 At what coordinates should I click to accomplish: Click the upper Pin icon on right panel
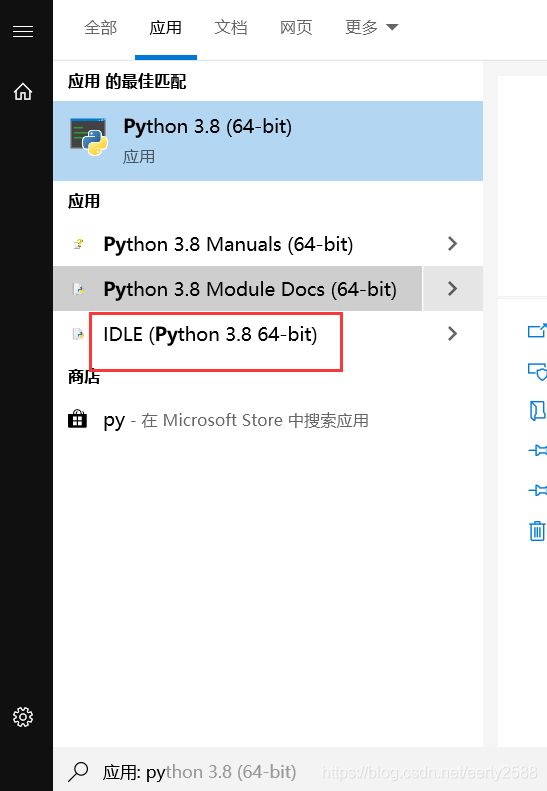click(537, 450)
